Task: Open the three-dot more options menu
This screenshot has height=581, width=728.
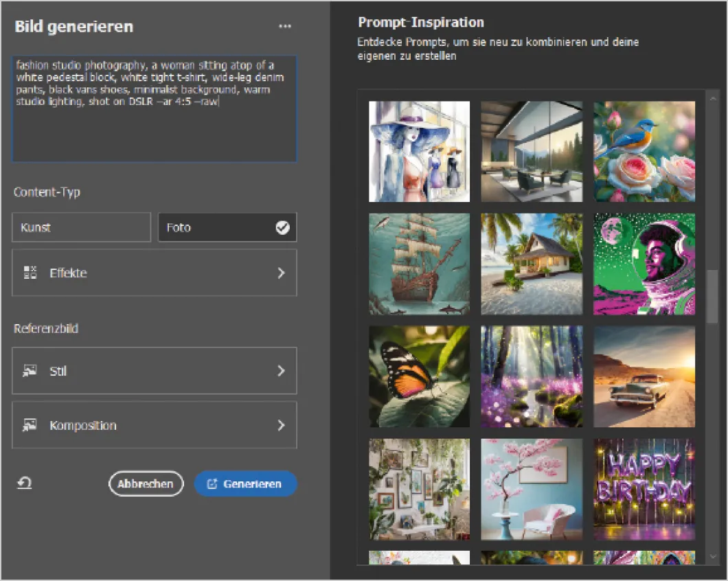Action: point(285,27)
